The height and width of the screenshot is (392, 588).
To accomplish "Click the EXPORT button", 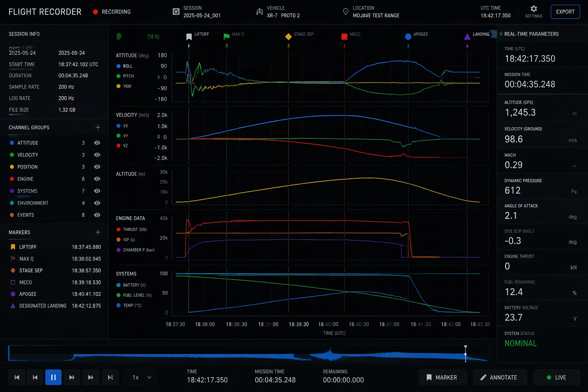I will [x=565, y=12].
